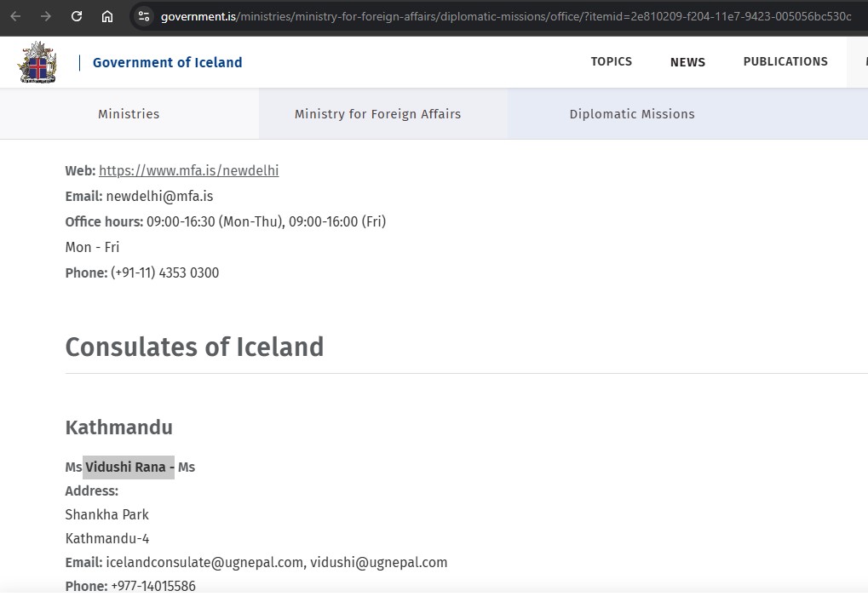Go to the browser home page
868x608 pixels.
(107, 16)
